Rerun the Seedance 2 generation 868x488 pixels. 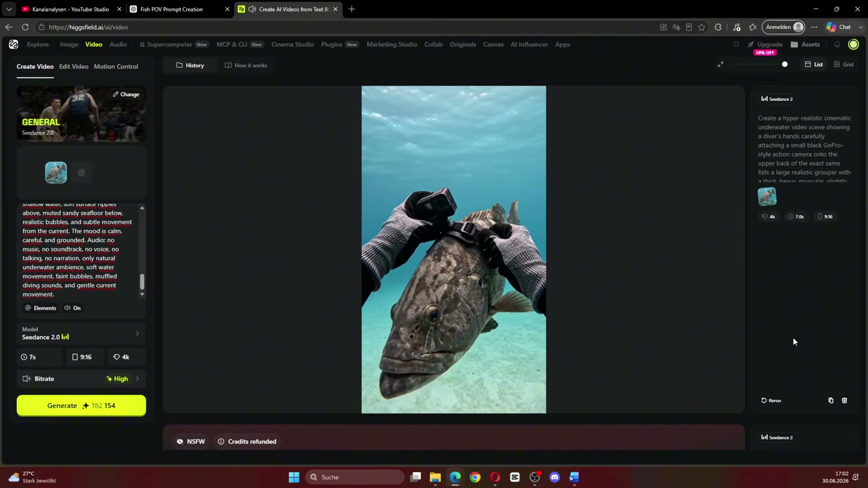coord(771,400)
